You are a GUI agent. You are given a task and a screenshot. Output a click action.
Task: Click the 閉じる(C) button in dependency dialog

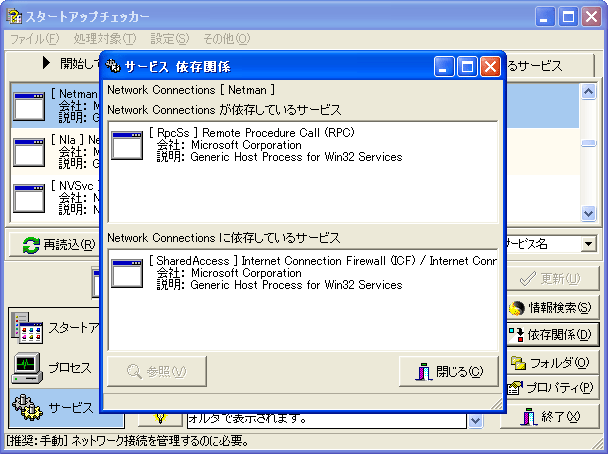[x=449, y=371]
